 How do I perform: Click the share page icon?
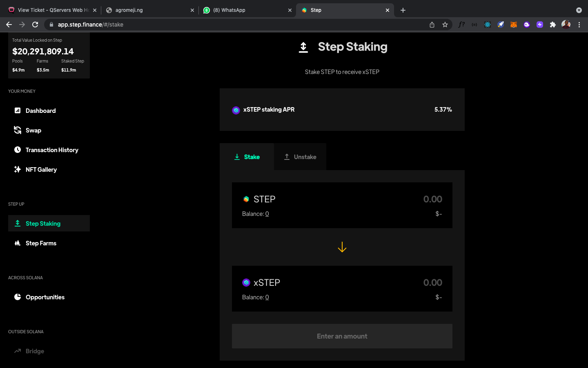pyautogui.click(x=432, y=25)
